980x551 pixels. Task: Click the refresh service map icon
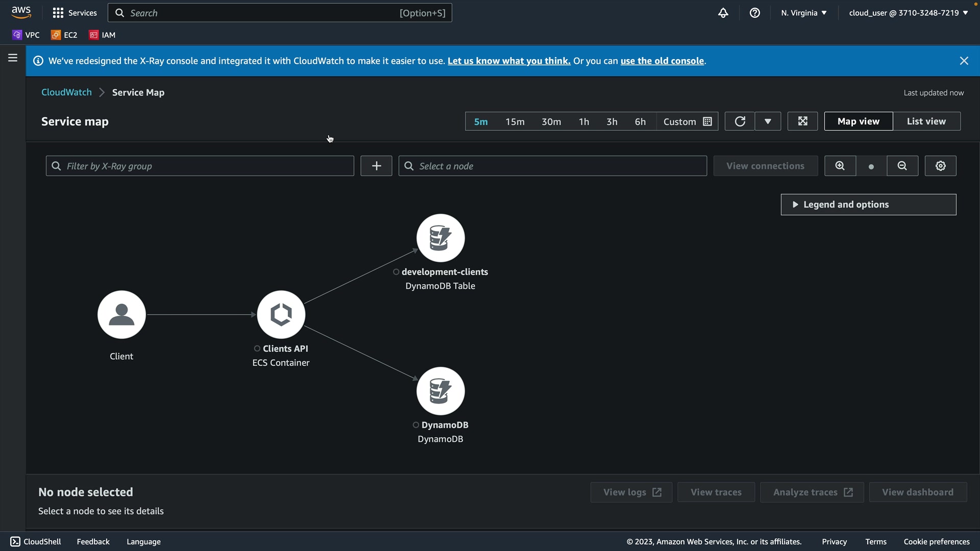(x=740, y=121)
